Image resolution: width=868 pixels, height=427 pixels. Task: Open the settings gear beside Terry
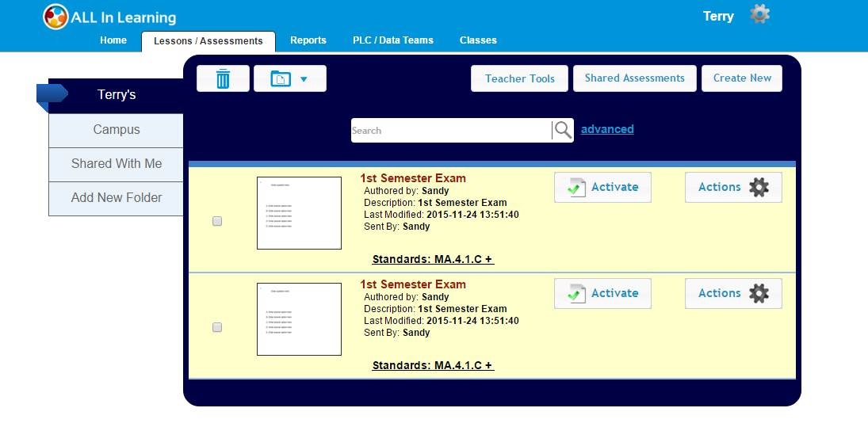tap(759, 14)
